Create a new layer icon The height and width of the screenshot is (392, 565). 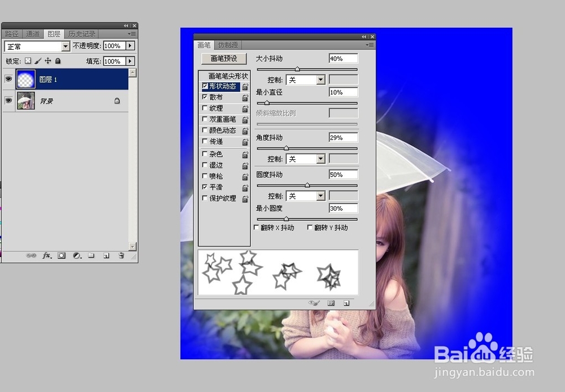coord(106,255)
